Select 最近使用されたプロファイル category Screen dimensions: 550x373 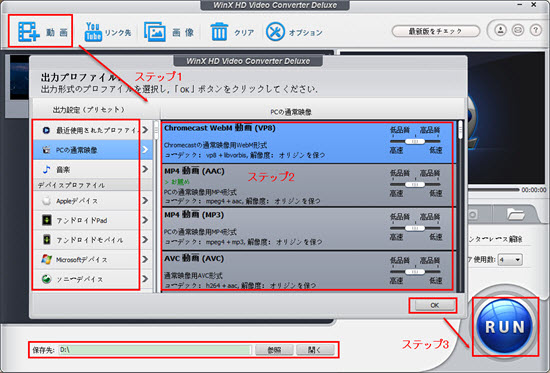point(93,130)
